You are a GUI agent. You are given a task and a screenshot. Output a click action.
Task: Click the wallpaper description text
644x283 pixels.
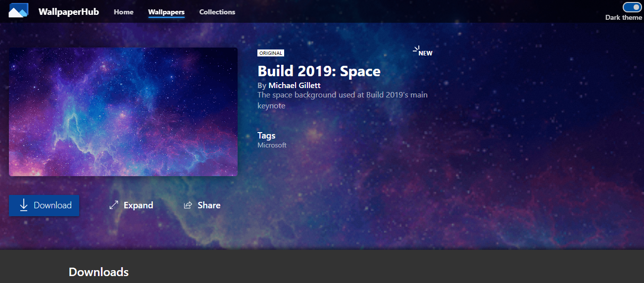pos(343,100)
